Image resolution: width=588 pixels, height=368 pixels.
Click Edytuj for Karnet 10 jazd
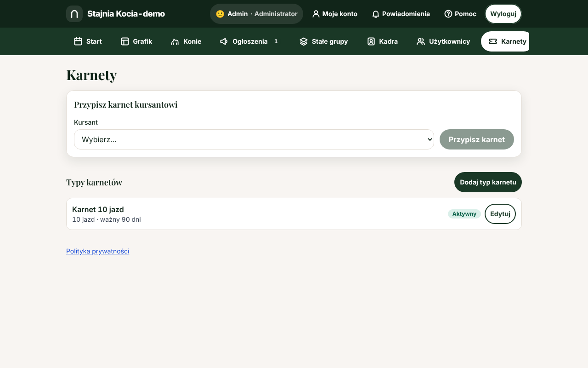(500, 214)
